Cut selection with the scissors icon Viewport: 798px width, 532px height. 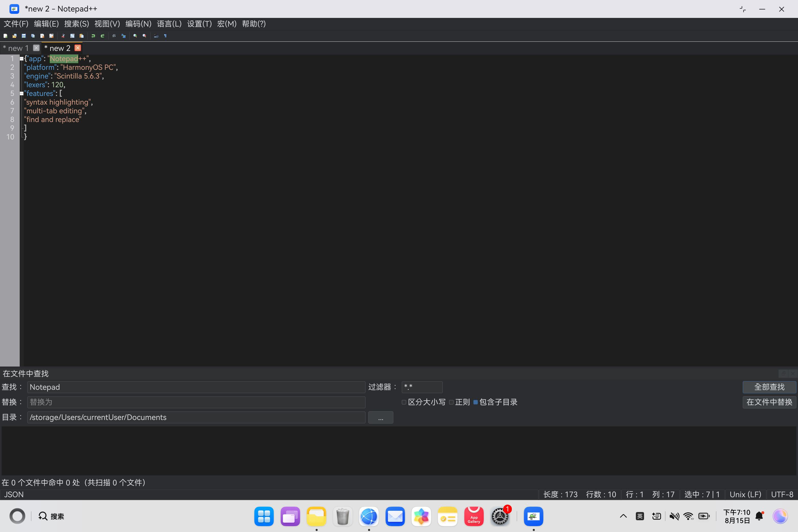[63, 36]
